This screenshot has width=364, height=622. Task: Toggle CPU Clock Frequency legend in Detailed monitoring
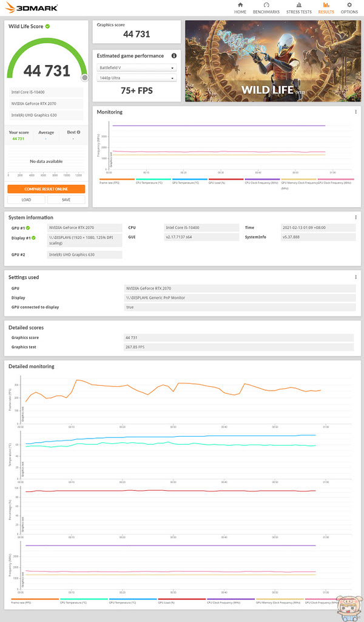pyautogui.click(x=231, y=601)
